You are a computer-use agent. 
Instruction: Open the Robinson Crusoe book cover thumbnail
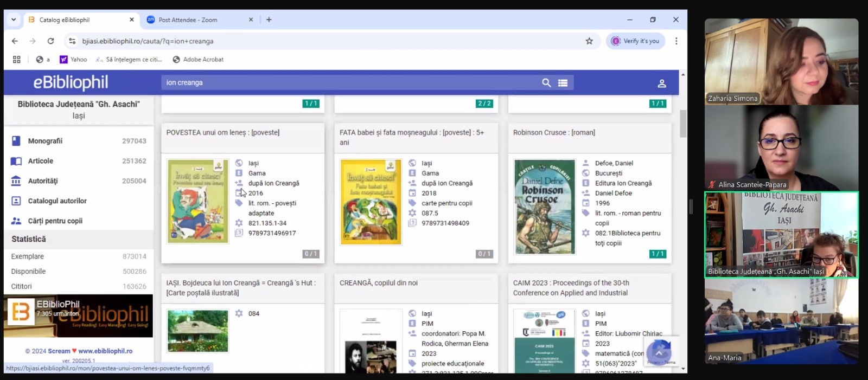[x=544, y=207]
